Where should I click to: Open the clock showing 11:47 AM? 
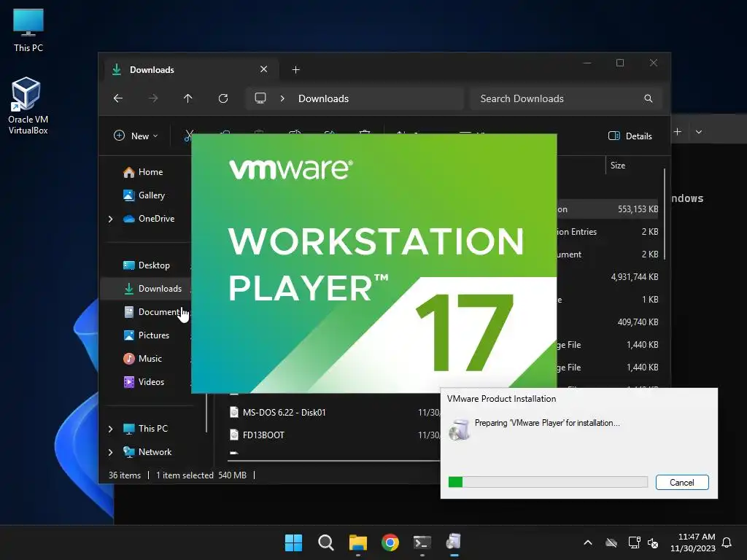point(693,542)
